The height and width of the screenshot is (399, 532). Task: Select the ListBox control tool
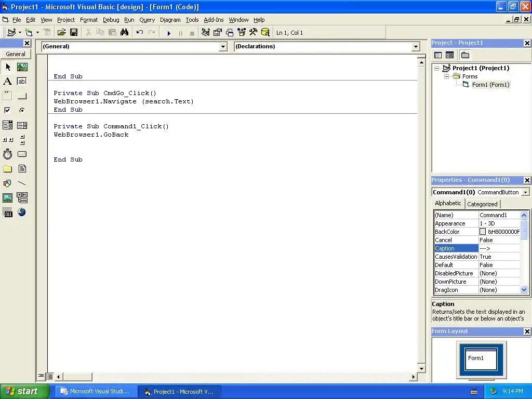click(22, 125)
